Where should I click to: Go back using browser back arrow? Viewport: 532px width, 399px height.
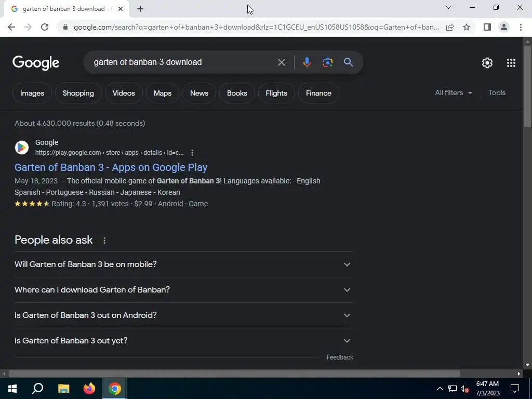point(11,27)
